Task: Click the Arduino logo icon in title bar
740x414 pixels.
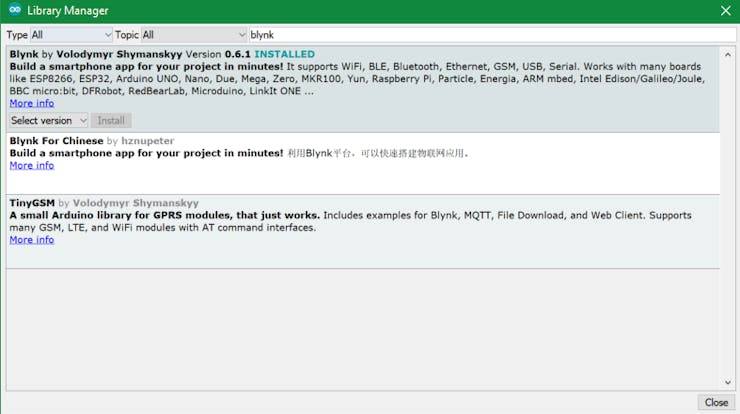Action: click(15, 10)
